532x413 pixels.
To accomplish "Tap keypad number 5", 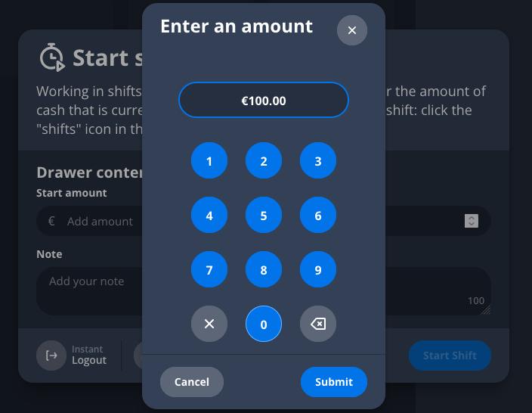I will (264, 216).
